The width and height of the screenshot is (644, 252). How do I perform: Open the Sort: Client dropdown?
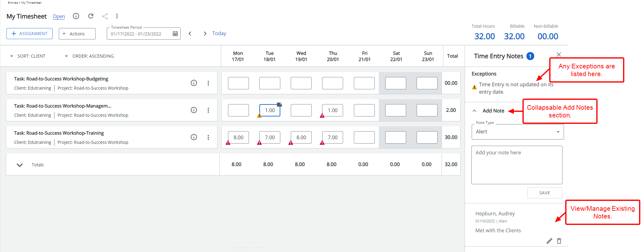click(x=28, y=56)
